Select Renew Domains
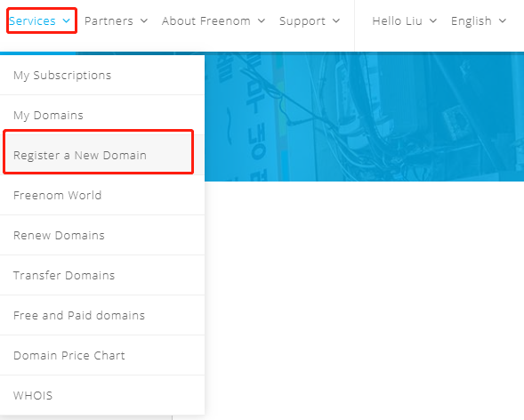The width and height of the screenshot is (524, 420). click(x=102, y=236)
